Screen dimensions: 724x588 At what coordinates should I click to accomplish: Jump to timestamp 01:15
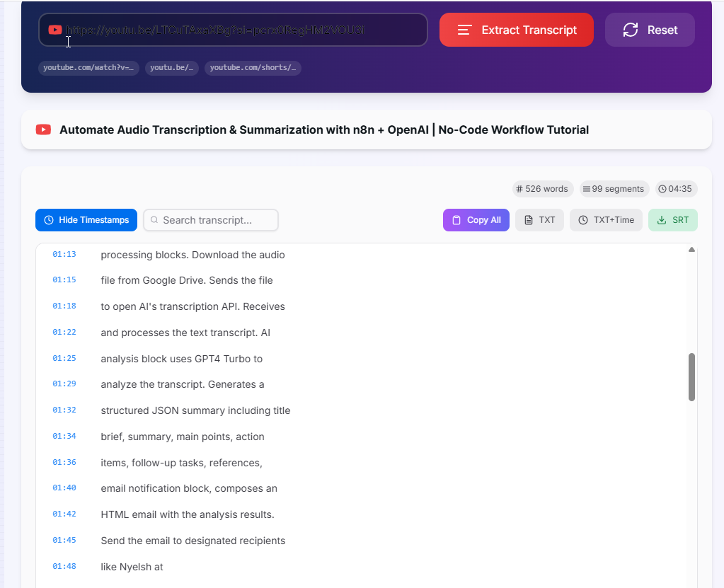pyautogui.click(x=64, y=279)
